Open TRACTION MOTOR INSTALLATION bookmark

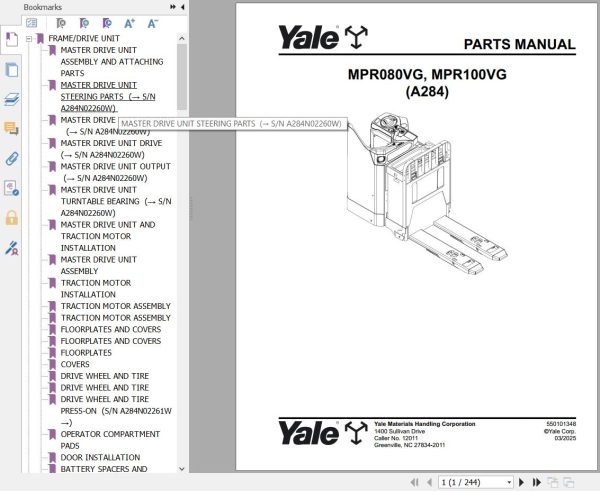[96, 289]
